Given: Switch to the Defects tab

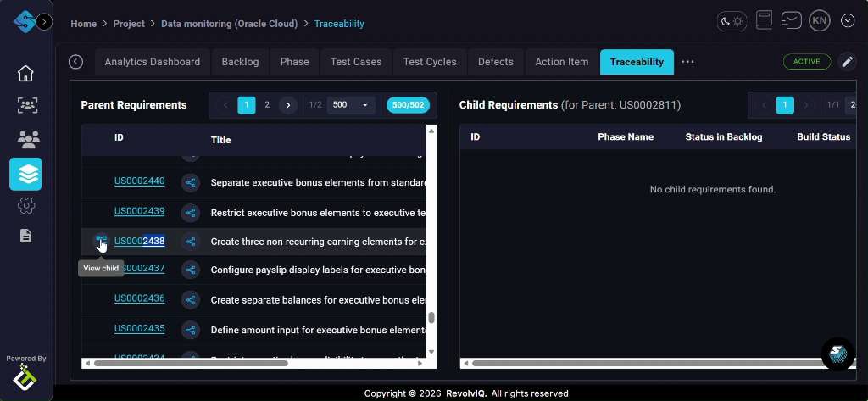Looking at the screenshot, I should pos(495,62).
